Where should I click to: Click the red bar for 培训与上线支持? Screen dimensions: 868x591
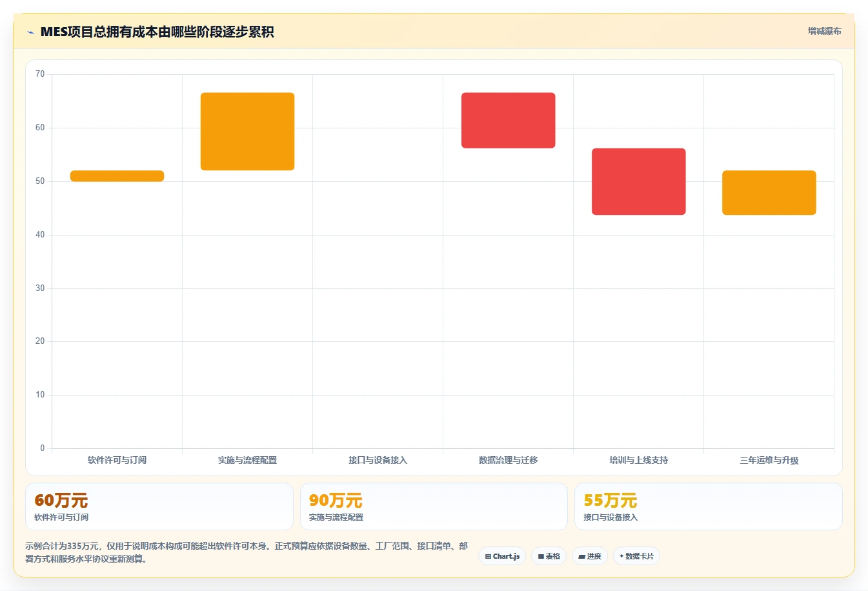(x=638, y=182)
